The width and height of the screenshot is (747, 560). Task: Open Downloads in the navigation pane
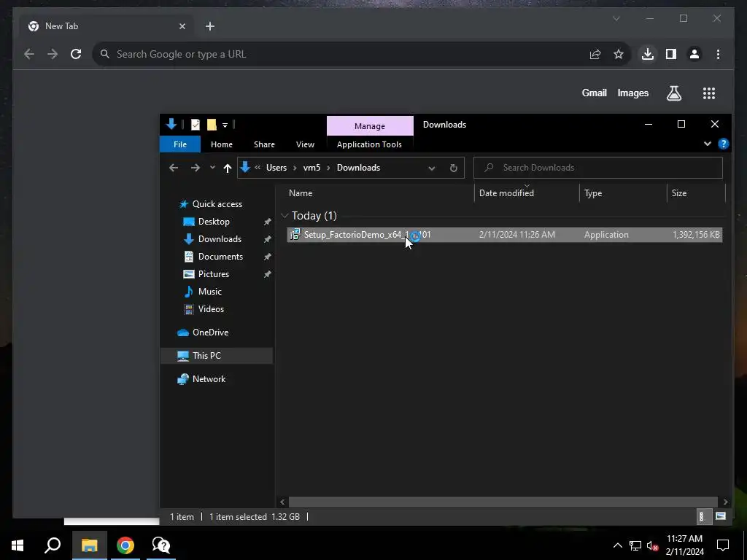coord(220,239)
